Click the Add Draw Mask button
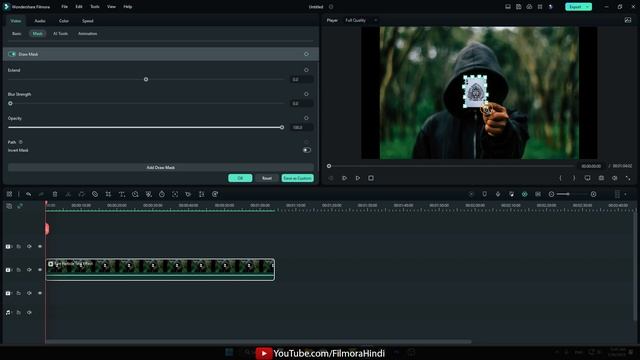The height and width of the screenshot is (360, 640). [160, 167]
